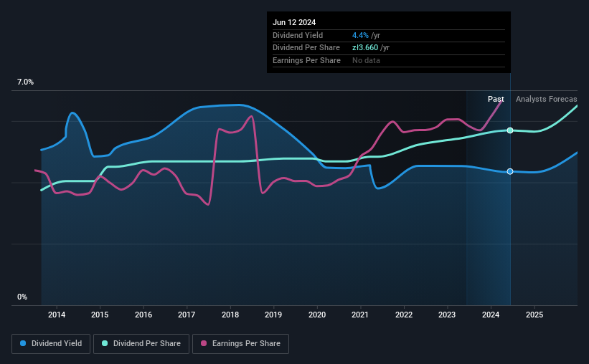Click the 2025 x-axis label
Viewport: 589px width, 364px height.
(534, 315)
